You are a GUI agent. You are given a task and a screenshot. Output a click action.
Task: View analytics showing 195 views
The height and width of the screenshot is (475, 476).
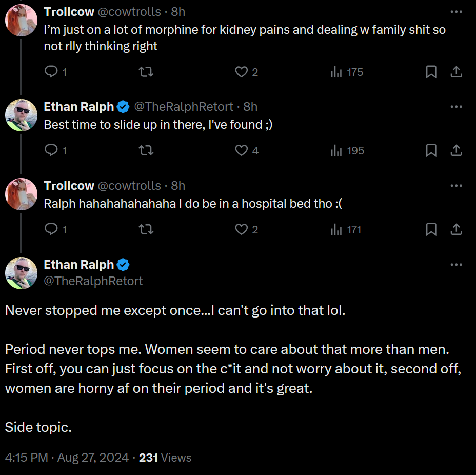347,150
